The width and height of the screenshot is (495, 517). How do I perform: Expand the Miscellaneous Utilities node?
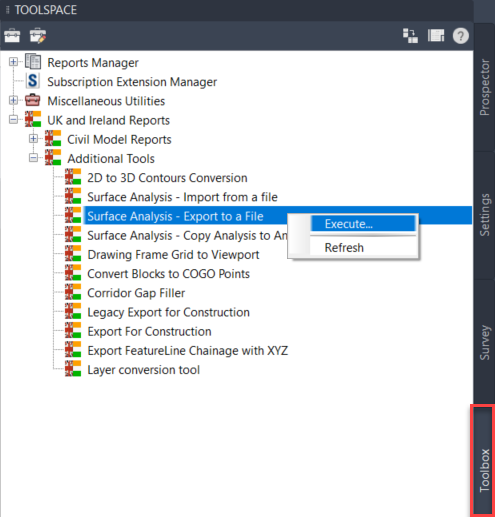point(13,100)
